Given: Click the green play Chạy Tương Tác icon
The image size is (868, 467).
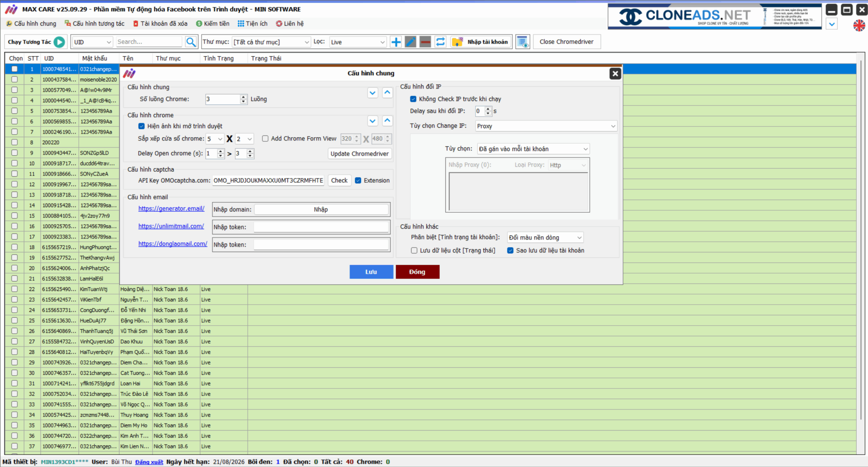Looking at the screenshot, I should pos(59,42).
